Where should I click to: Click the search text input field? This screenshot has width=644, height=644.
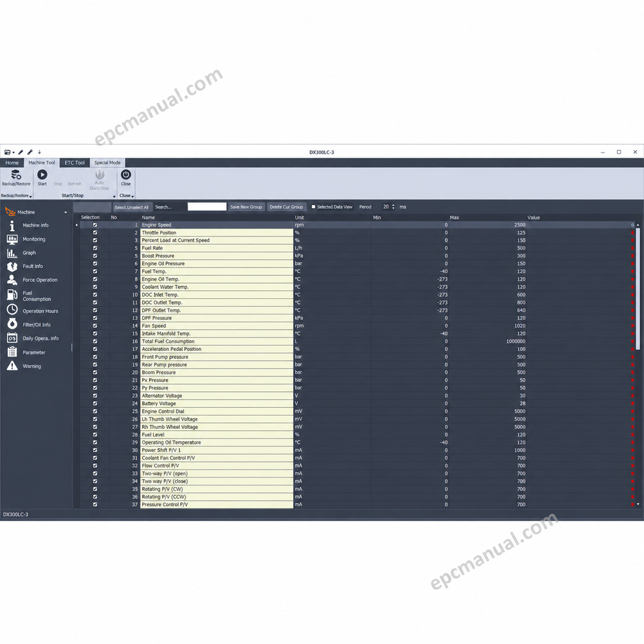point(207,207)
